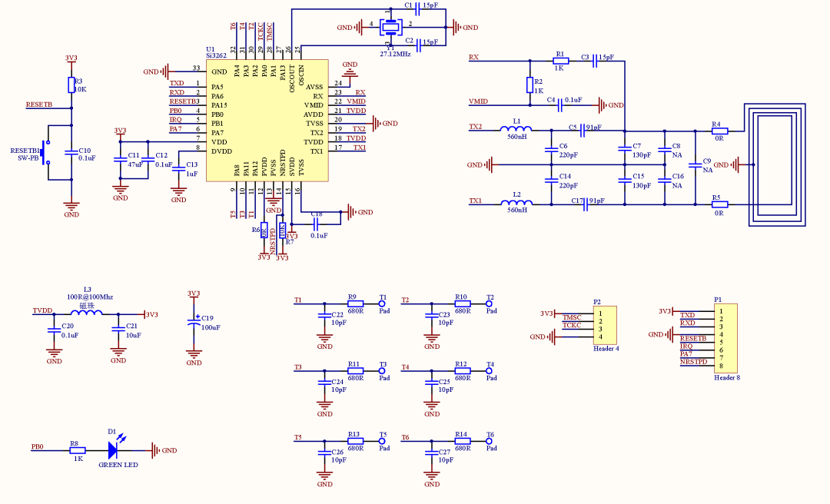Click inductor L2 560nH on TX1
The width and height of the screenshot is (830, 504).
[x=516, y=202]
